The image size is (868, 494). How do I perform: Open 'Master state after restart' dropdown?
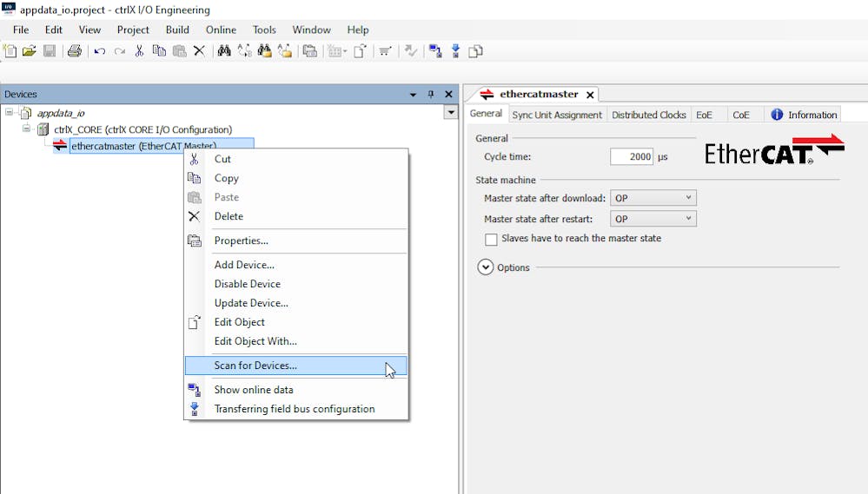(x=653, y=219)
